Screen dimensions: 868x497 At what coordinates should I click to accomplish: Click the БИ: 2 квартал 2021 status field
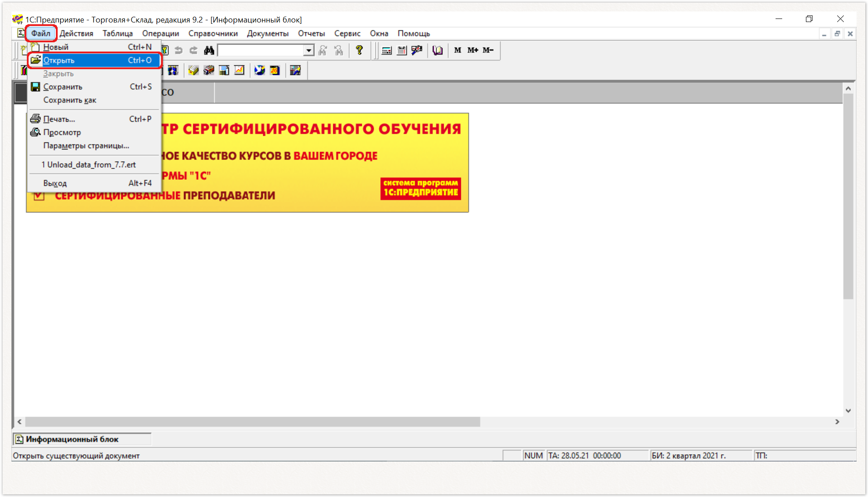pyautogui.click(x=702, y=456)
